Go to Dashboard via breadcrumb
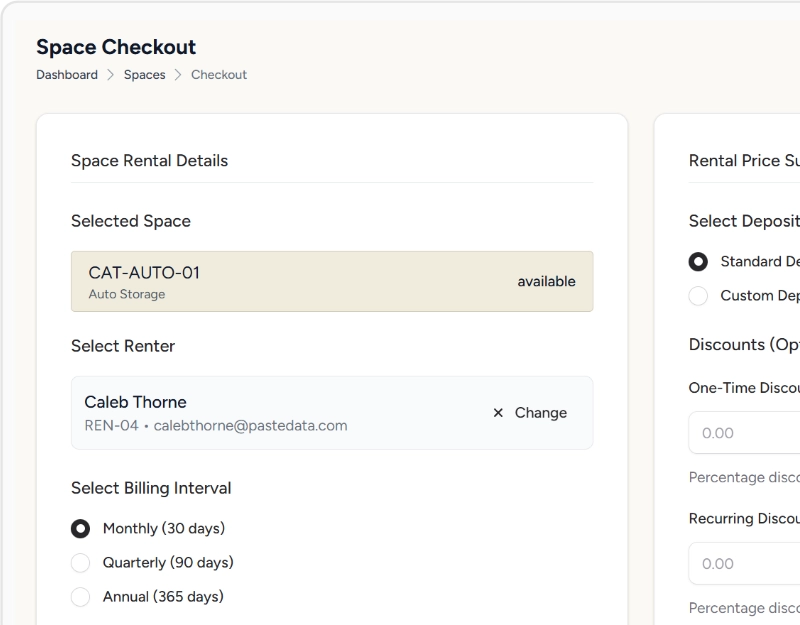The height and width of the screenshot is (625, 800). click(x=67, y=75)
